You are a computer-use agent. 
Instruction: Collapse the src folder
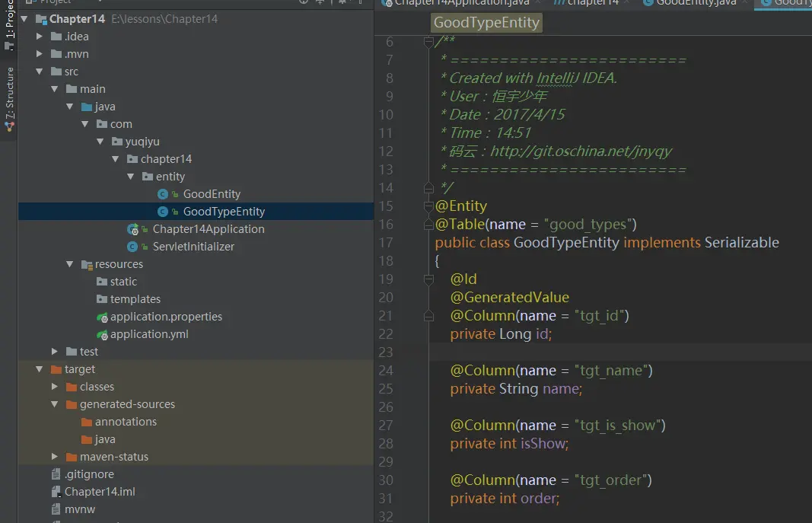40,72
